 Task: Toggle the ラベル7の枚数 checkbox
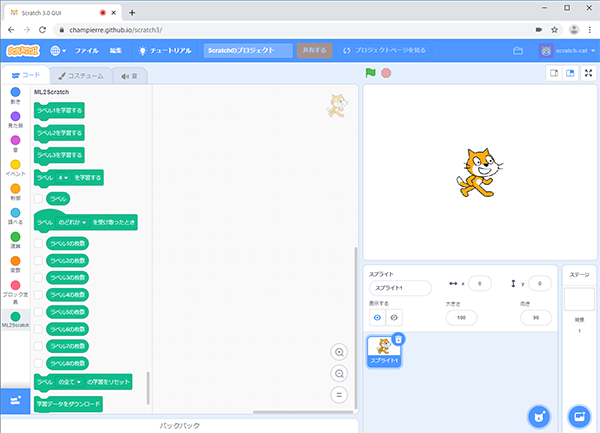(38, 346)
